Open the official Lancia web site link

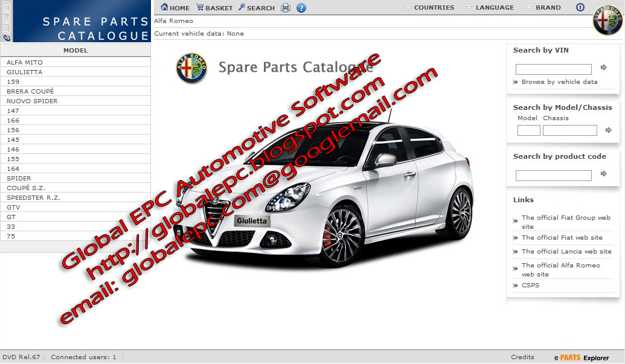point(566,251)
